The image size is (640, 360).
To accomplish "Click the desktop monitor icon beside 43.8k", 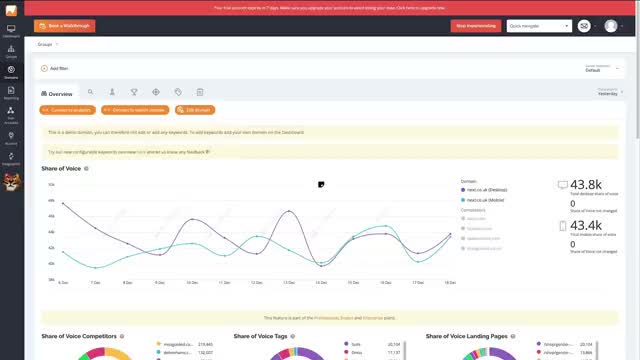I will [562, 185].
